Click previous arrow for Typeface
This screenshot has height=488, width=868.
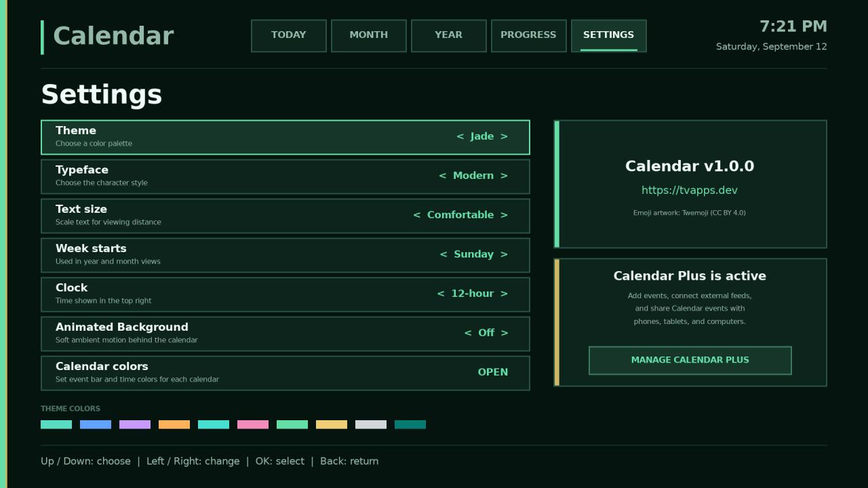pos(443,176)
